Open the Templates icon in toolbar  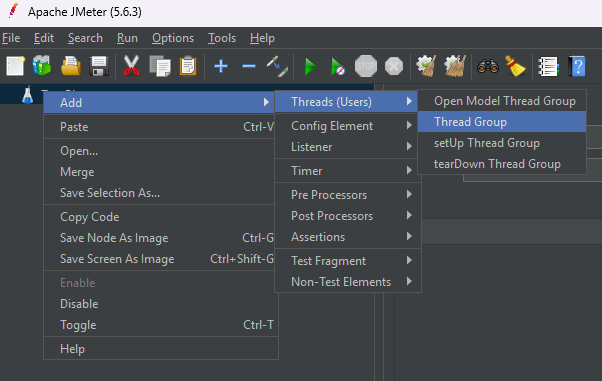click(x=41, y=66)
